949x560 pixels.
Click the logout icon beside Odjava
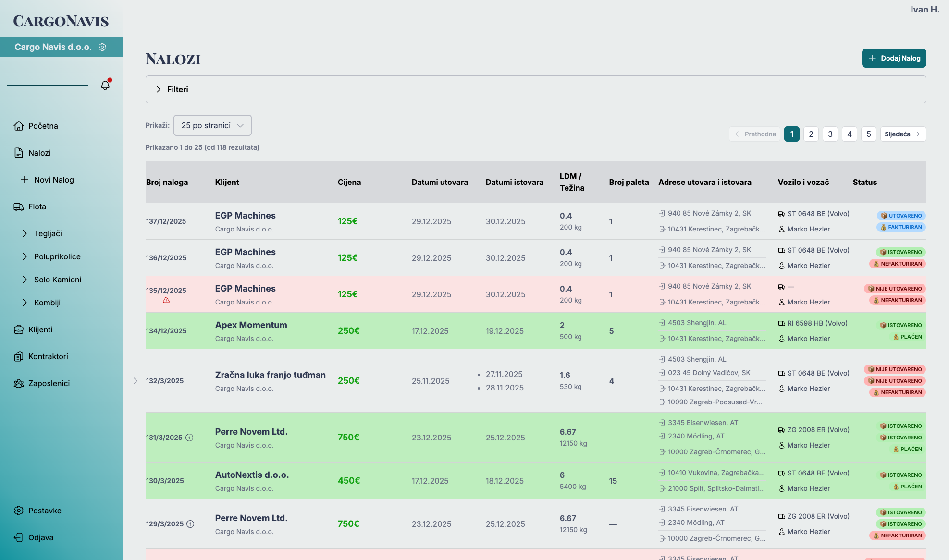click(18, 537)
